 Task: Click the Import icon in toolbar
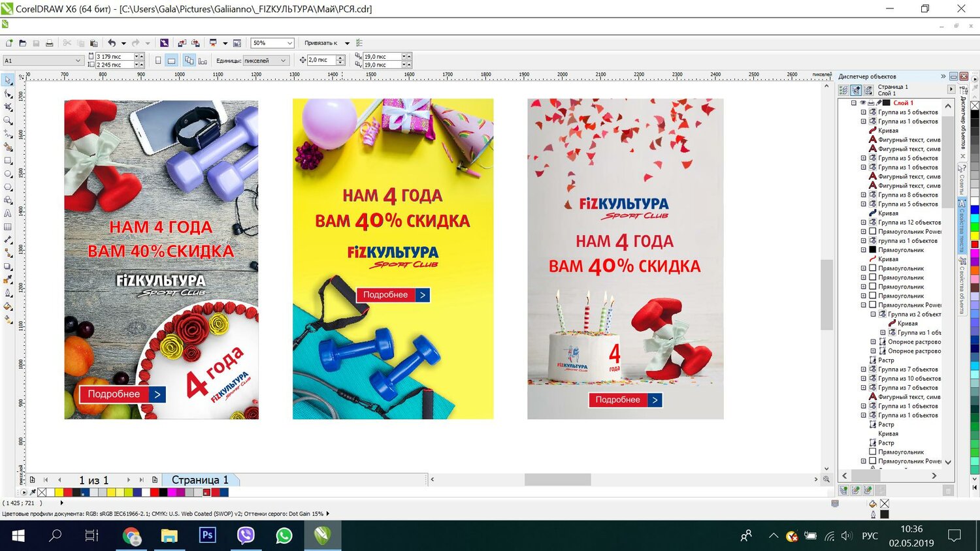(x=182, y=43)
